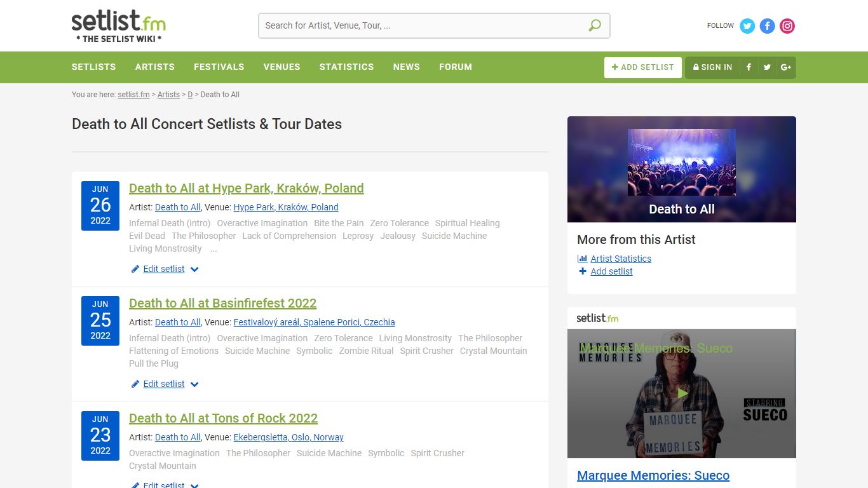The width and height of the screenshot is (868, 488).
Task: Open the Venues menu
Action: pos(282,67)
